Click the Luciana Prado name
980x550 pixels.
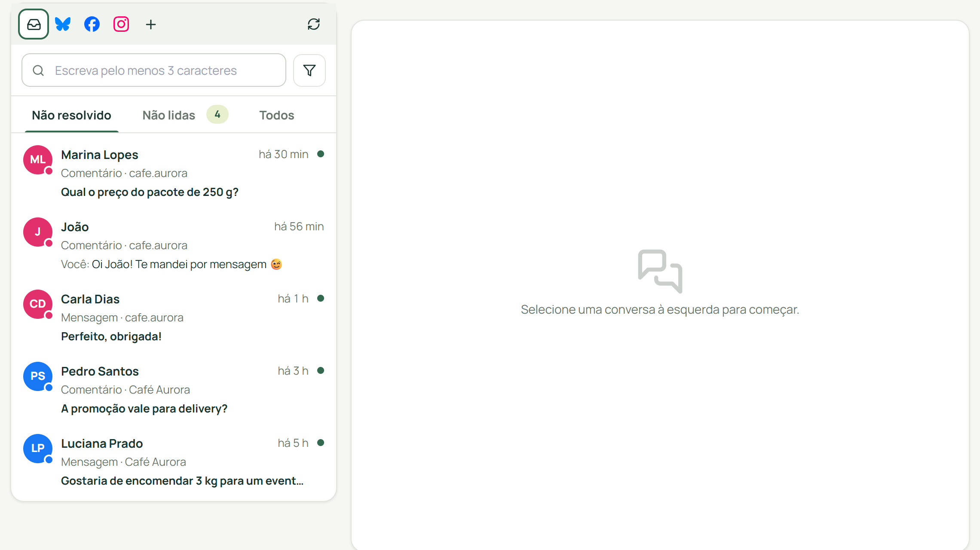point(102,443)
